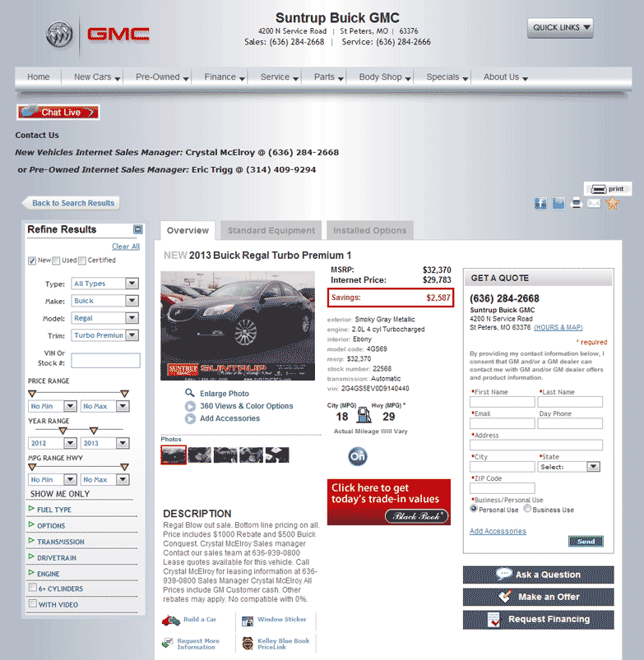
Task: Click Make an Offer button
Action: [x=538, y=597]
